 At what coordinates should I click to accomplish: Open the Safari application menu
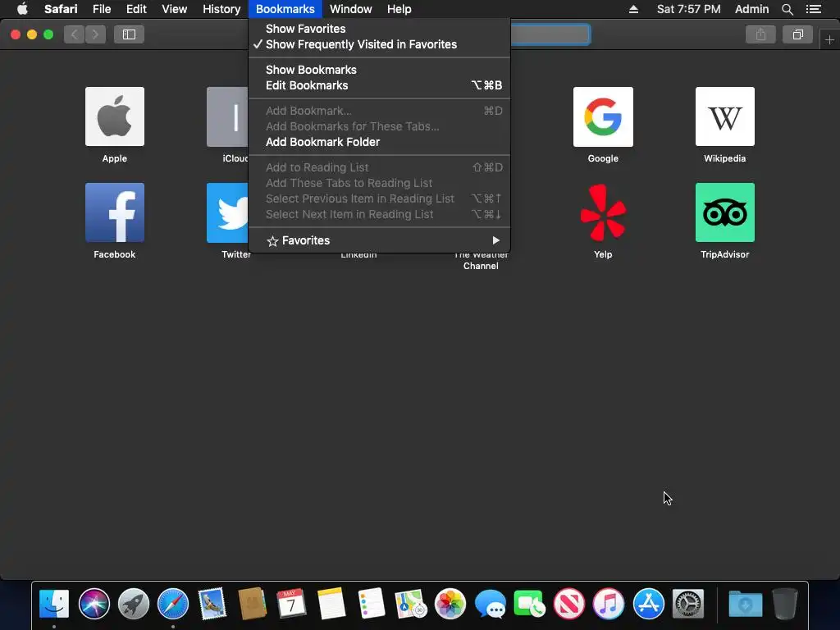[61, 9]
